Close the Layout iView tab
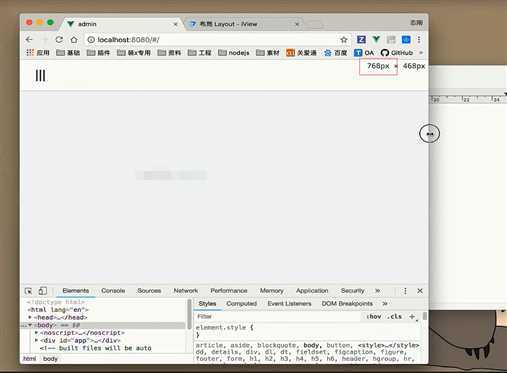This screenshot has height=373, width=507. coord(297,24)
